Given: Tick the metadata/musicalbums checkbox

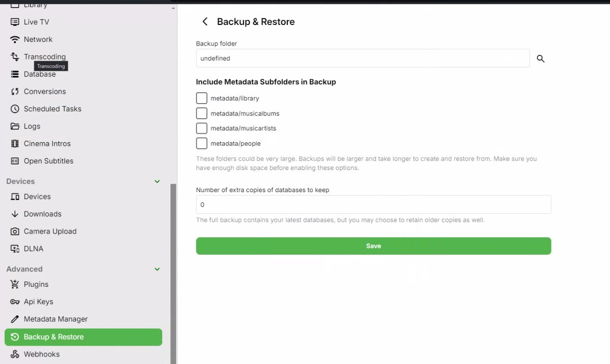Looking at the screenshot, I should 202,113.
